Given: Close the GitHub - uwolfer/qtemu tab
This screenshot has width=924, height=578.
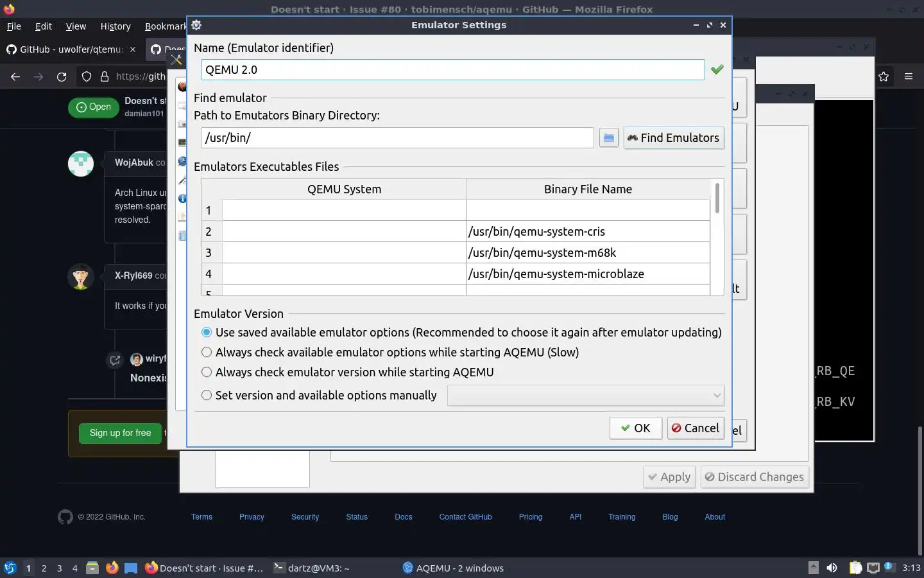Looking at the screenshot, I should pos(133,49).
